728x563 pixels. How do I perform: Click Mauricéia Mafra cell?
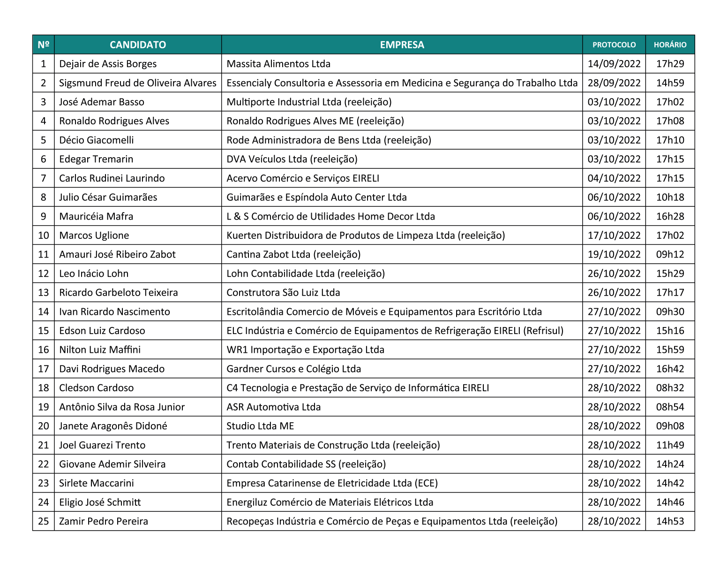point(138,216)
